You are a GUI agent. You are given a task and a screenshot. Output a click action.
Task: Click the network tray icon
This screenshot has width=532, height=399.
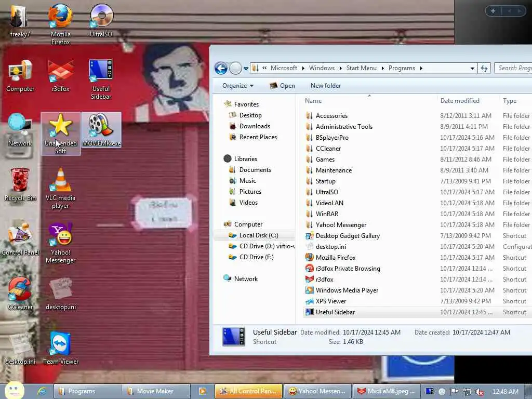point(467,392)
